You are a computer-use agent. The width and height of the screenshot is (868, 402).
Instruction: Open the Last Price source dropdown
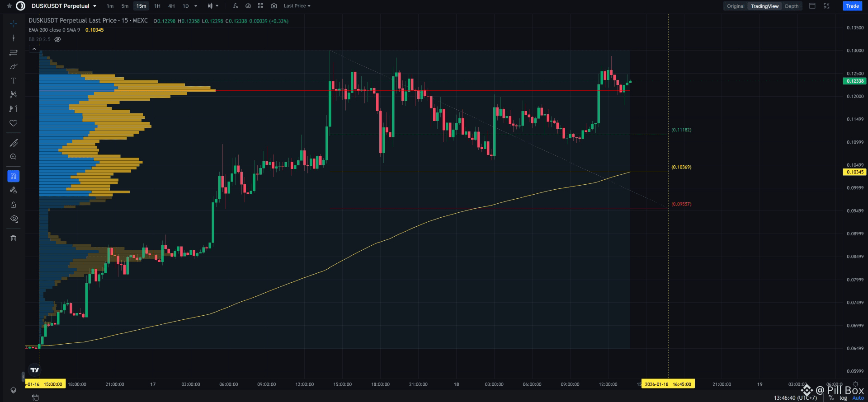coord(297,6)
